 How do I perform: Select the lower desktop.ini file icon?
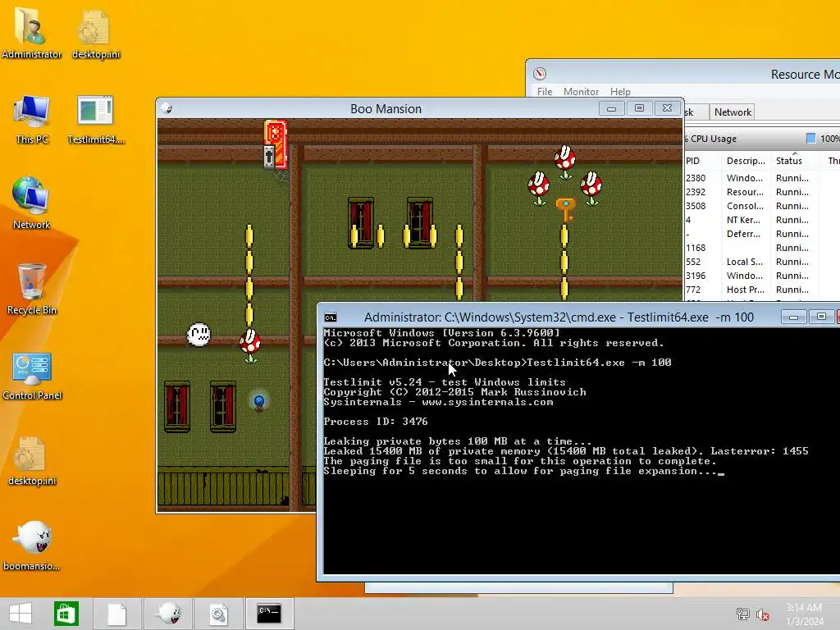pos(32,461)
